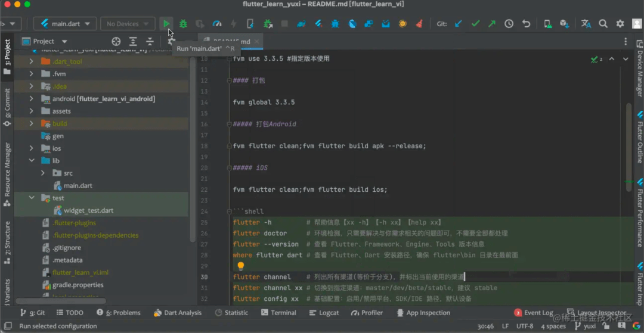
Task: Toggle the status bar tool window corner icon
Action: [x=8, y=326]
